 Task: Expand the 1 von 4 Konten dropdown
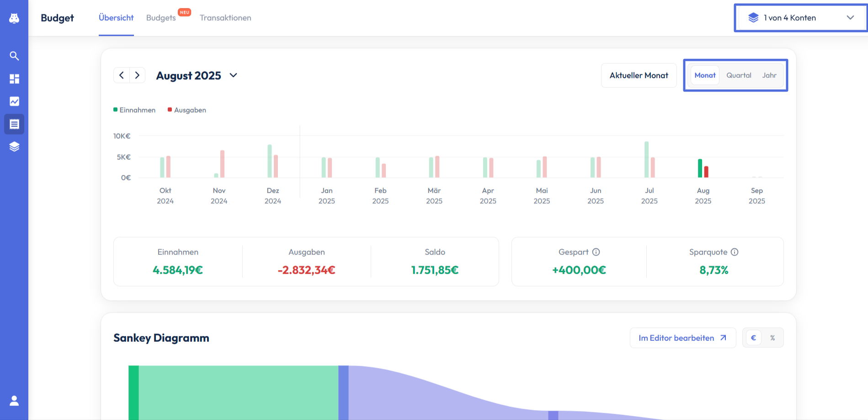coord(800,18)
